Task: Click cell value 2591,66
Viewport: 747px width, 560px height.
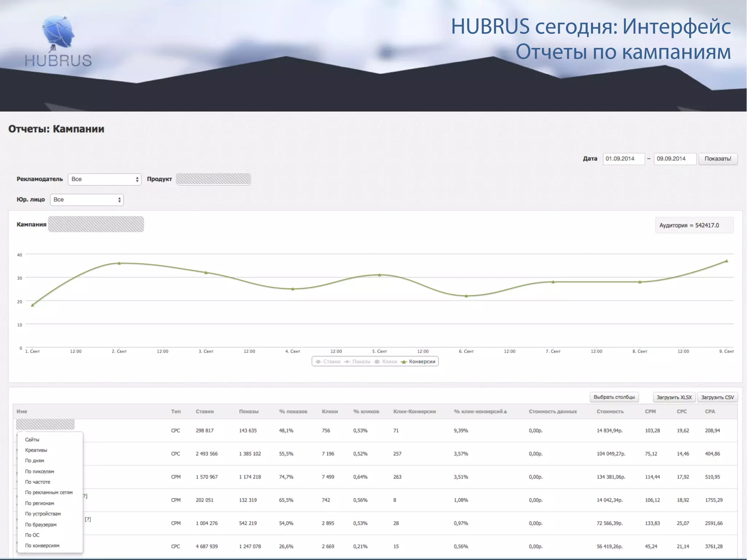Action: click(714, 523)
